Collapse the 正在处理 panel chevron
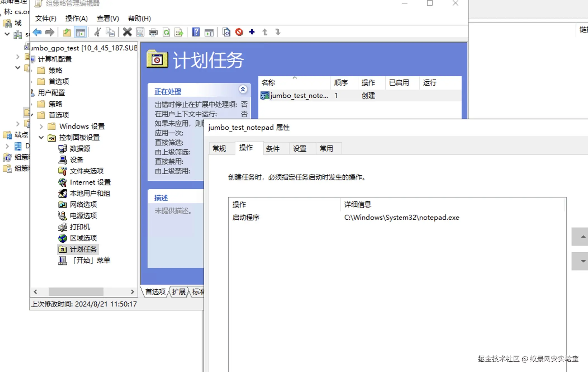Image resolution: width=588 pixels, height=372 pixels. [x=243, y=90]
